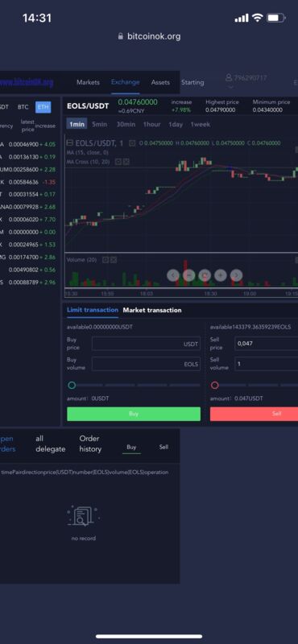
Task: Open the Assets menu item
Action: point(160,82)
